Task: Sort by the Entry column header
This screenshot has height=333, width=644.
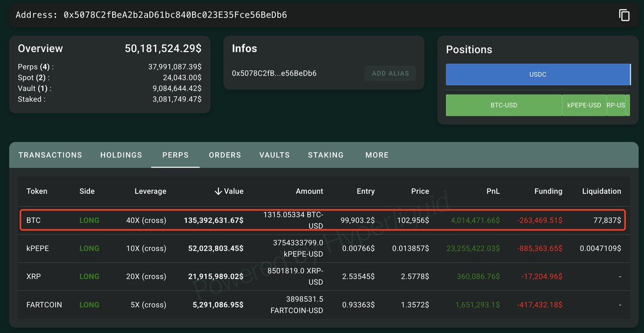Action: (365, 191)
